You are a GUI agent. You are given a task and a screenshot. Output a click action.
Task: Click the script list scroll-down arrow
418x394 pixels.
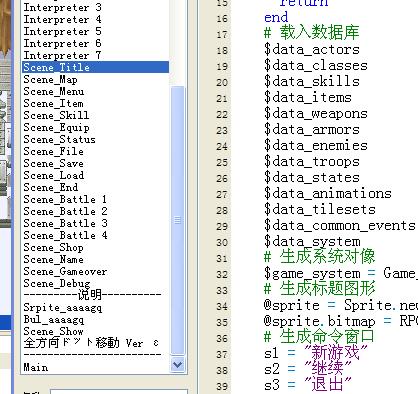pos(177,364)
